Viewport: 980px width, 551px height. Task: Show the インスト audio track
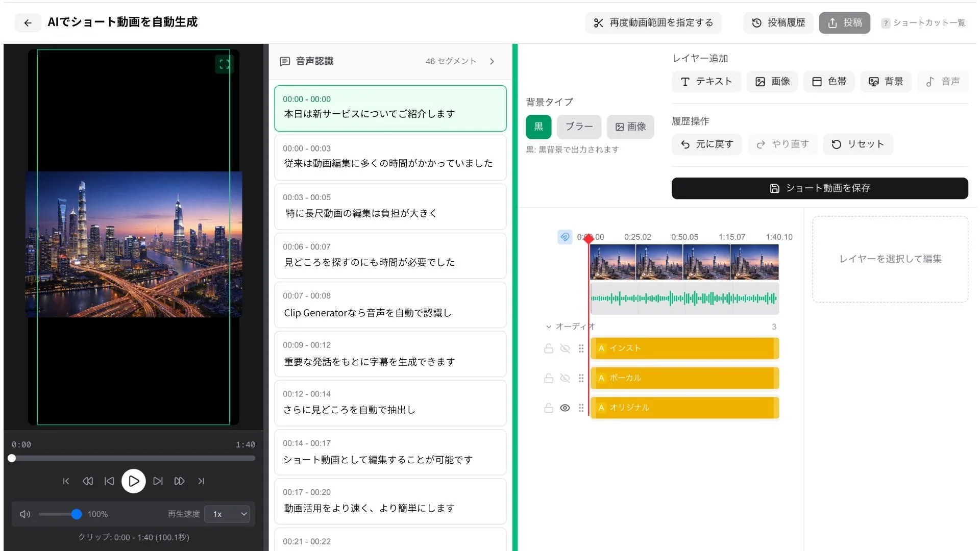click(565, 348)
